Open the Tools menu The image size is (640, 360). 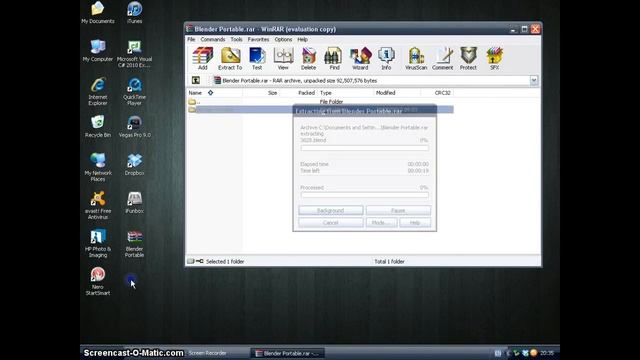click(236, 40)
